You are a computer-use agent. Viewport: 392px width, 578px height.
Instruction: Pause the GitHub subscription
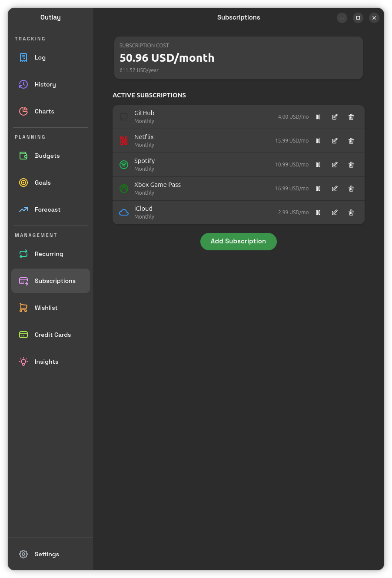[318, 117]
